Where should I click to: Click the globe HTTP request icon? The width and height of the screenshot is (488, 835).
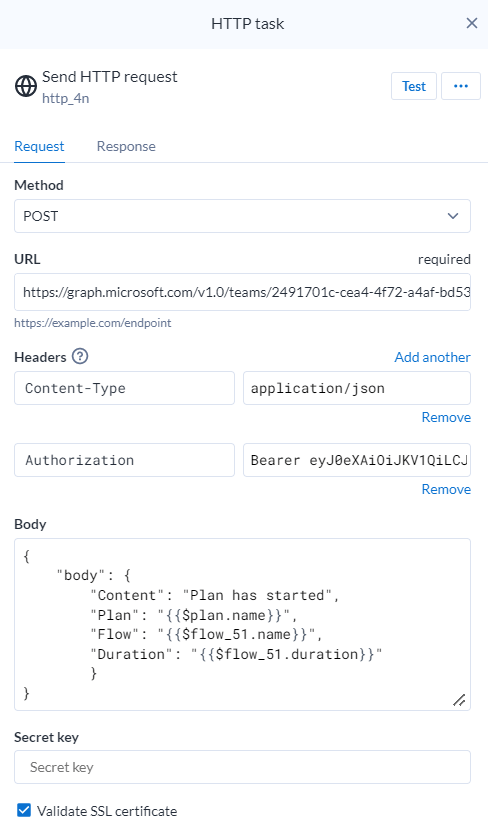(26, 86)
